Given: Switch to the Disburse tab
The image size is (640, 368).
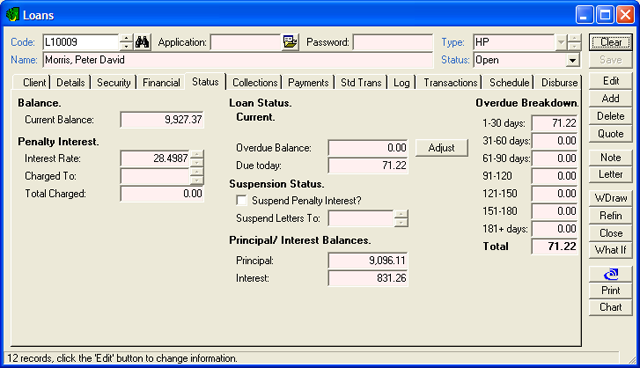Looking at the screenshot, I should click(x=559, y=82).
